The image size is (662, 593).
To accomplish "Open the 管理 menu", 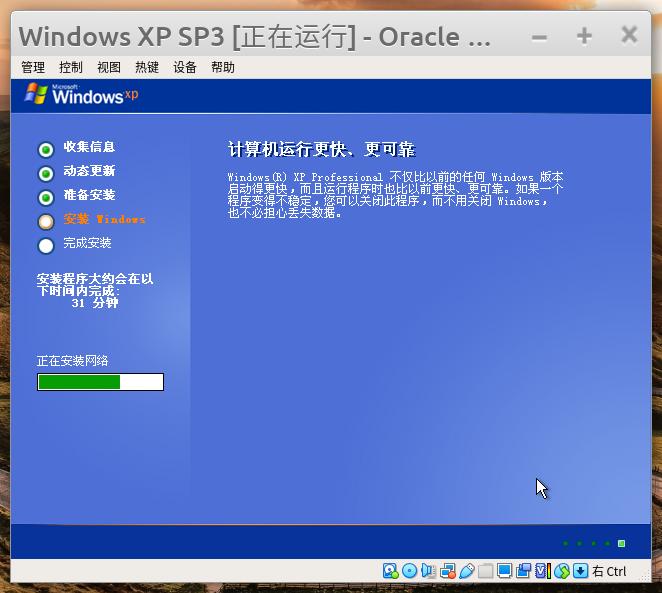I will pos(33,67).
